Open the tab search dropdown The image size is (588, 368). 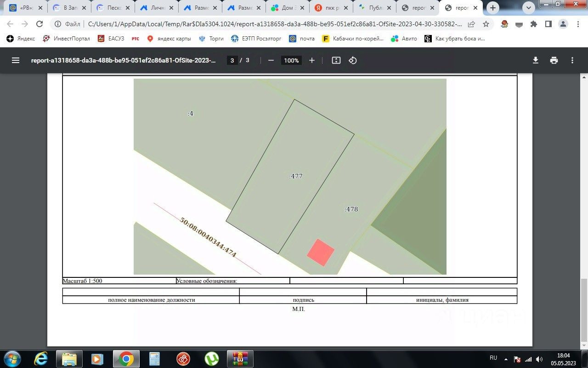[529, 7]
